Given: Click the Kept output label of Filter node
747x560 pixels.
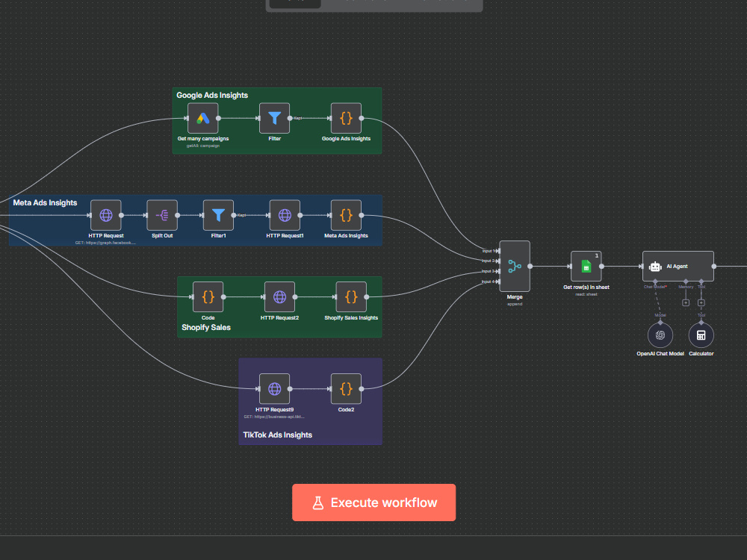Looking at the screenshot, I should point(298,118).
